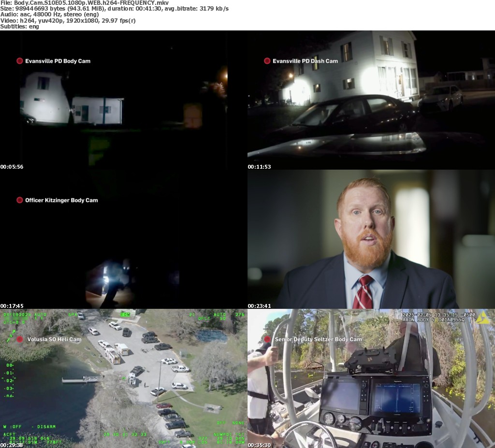This screenshot has height=448, width=495.
Task: Click the Officer Kitzinger Body Cam caption
Action: click(x=61, y=200)
